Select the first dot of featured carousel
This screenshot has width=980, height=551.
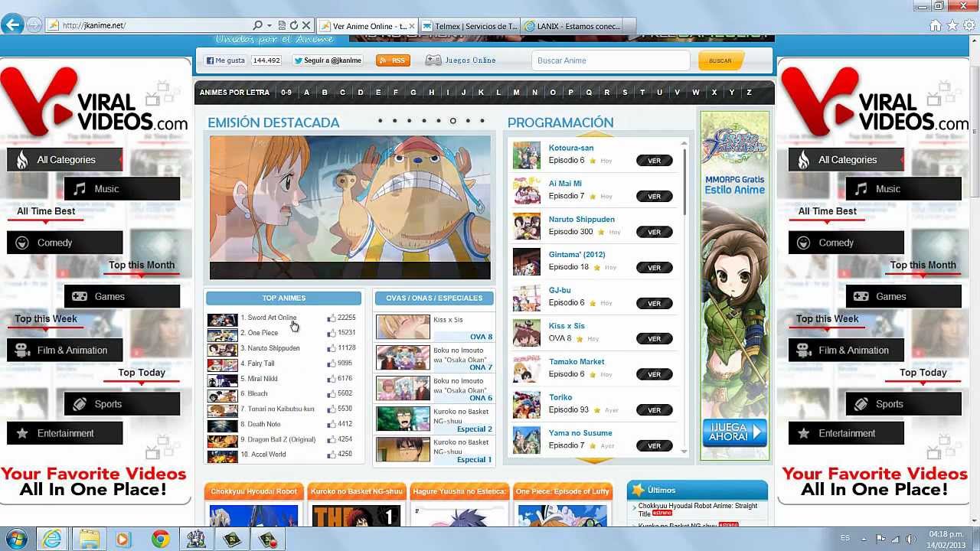tap(380, 121)
